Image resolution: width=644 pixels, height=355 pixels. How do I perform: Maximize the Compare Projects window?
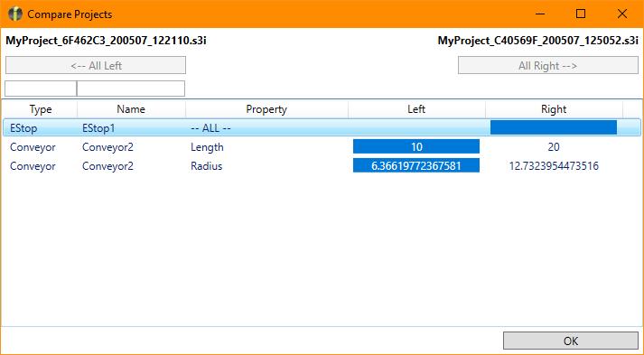(x=581, y=14)
